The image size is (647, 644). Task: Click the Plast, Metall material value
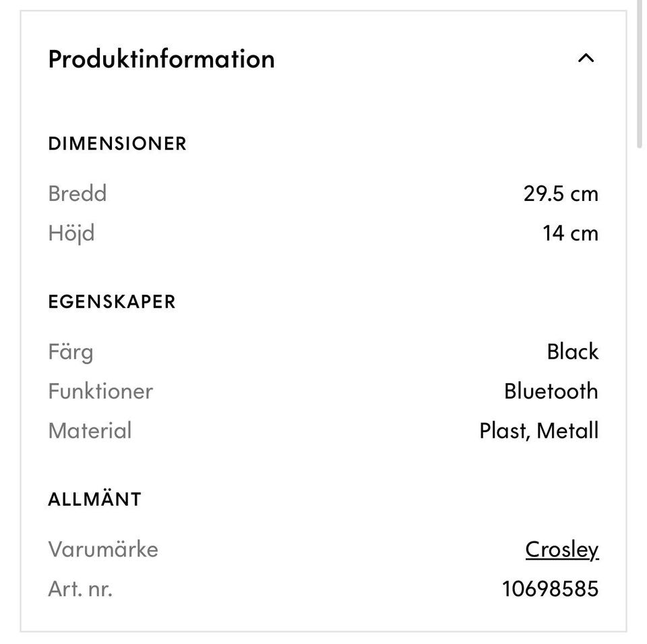[538, 431]
